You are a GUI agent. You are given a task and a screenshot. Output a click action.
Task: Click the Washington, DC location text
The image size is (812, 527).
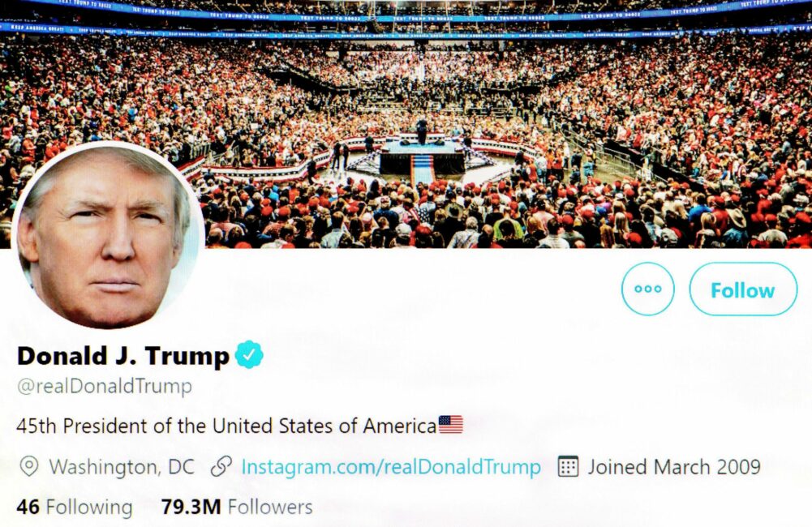click(122, 467)
